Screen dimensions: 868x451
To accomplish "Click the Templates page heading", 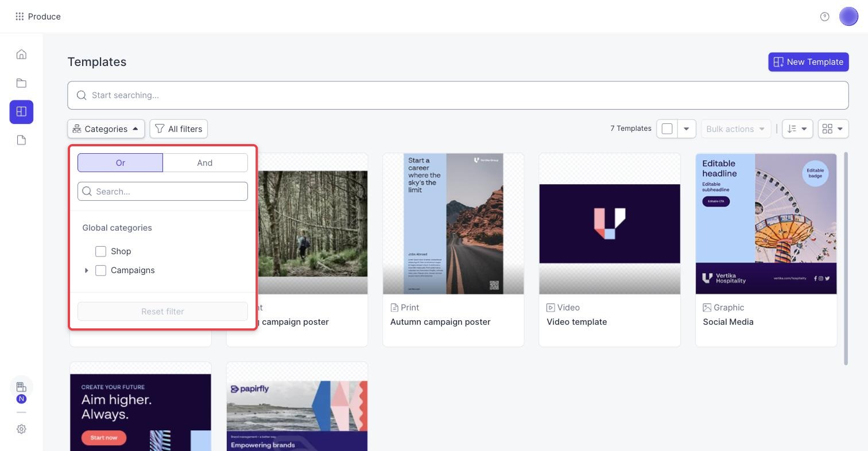I will tap(97, 62).
